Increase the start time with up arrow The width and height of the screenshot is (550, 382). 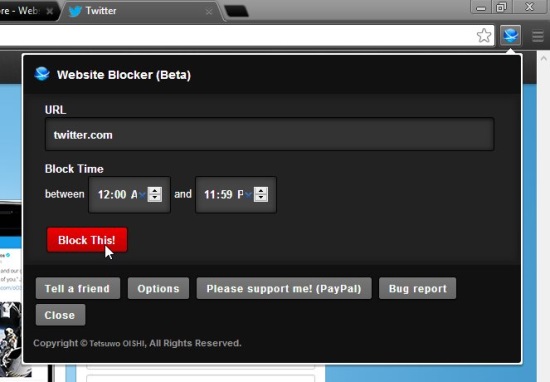154,191
